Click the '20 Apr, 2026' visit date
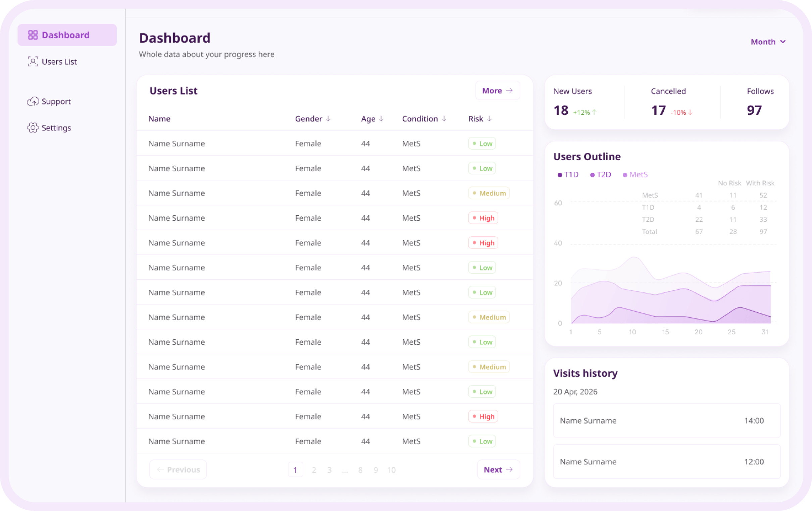The height and width of the screenshot is (511, 812). (x=575, y=392)
